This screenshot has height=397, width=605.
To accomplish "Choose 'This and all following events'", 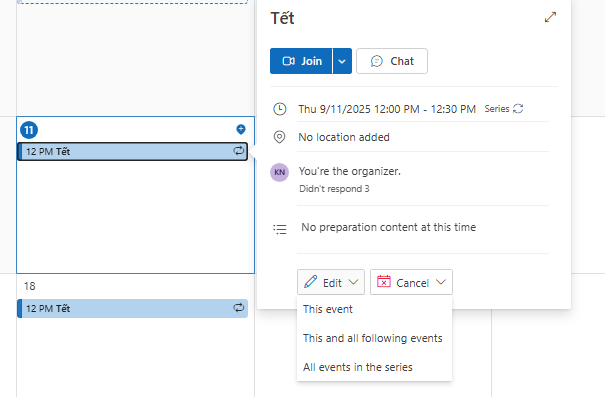I will (374, 338).
